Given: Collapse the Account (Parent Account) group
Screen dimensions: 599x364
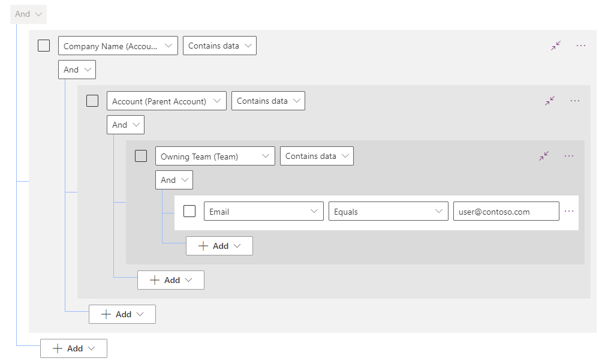Looking at the screenshot, I should tap(549, 100).
